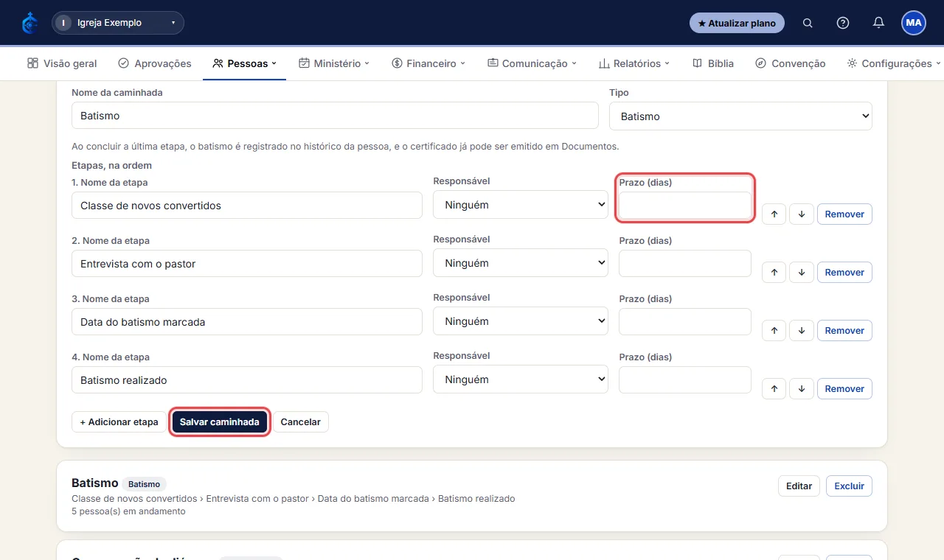Move Data do batismo marcada step up
Screen dimensions: 944x560
coord(774,331)
